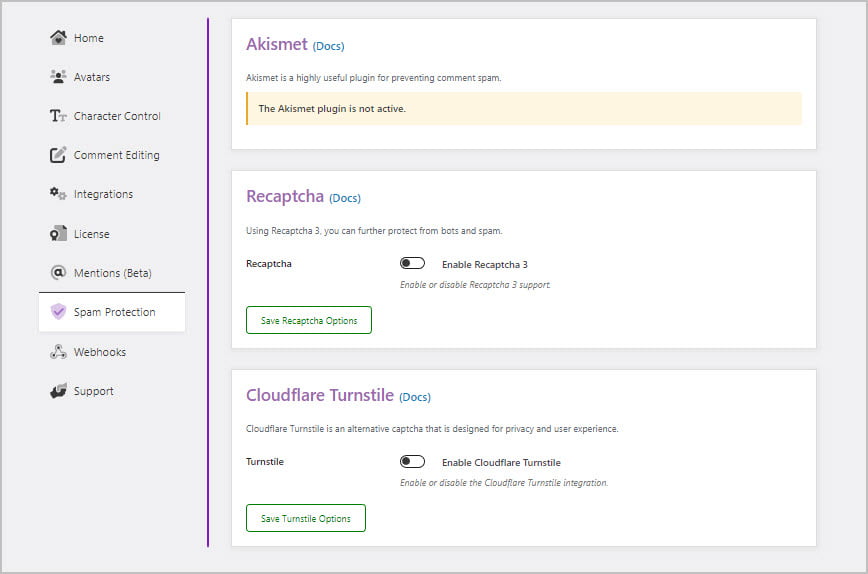
Task: Select the Spam Protection tab
Action: (x=112, y=312)
